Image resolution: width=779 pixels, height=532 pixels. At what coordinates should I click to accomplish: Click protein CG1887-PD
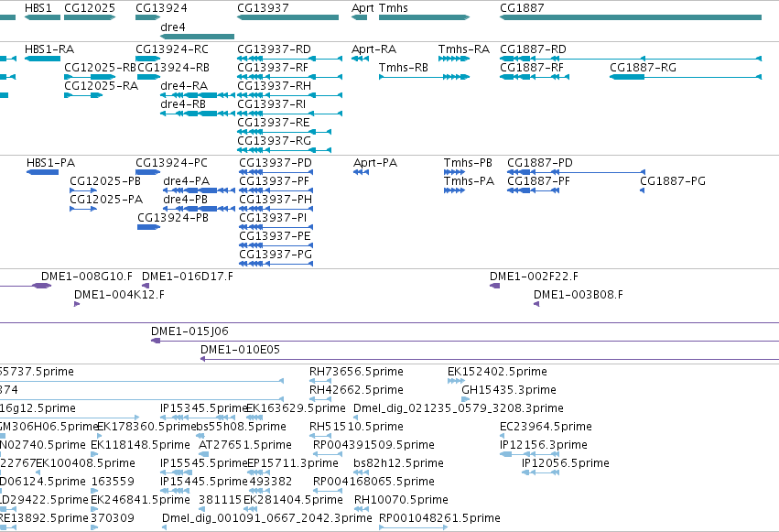pos(540,163)
